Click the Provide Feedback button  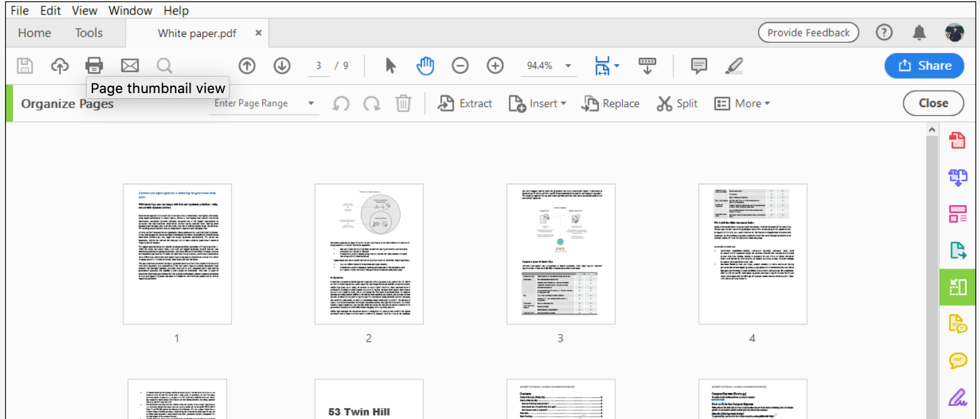808,32
